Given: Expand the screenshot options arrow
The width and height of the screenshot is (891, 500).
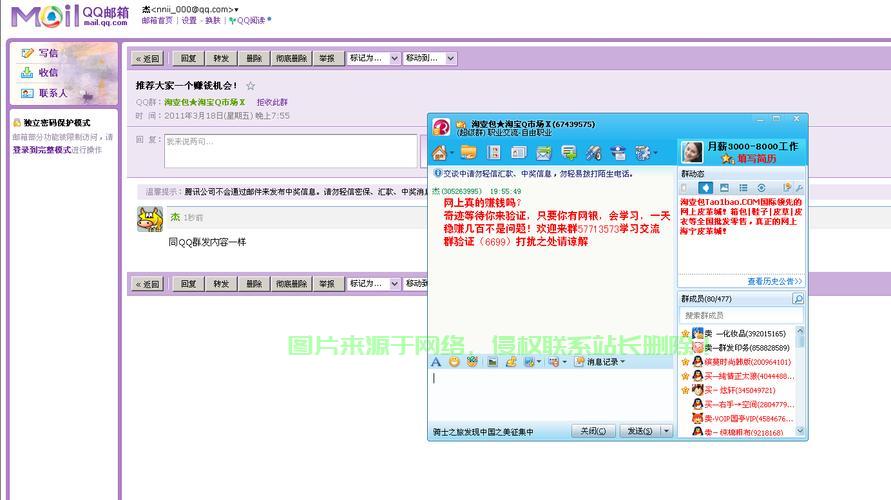Looking at the screenshot, I should [x=538, y=362].
